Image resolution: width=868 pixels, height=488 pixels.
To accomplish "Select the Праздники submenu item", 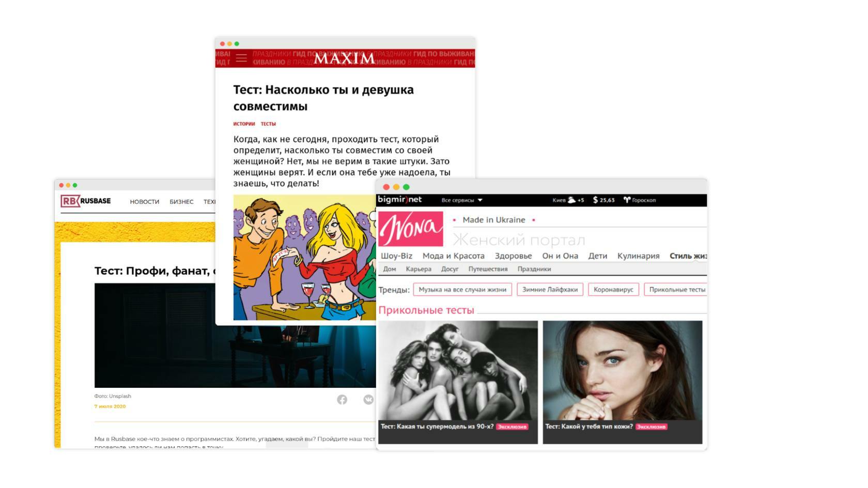I will coord(534,269).
